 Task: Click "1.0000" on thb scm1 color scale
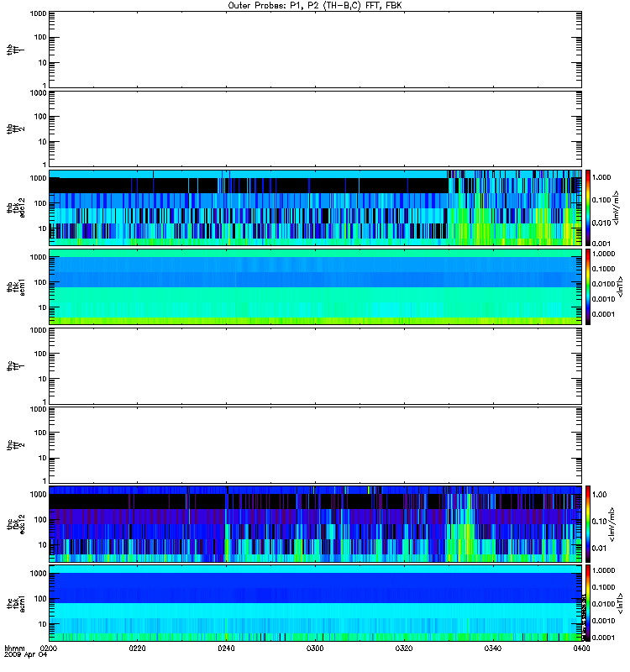pyautogui.click(x=603, y=254)
